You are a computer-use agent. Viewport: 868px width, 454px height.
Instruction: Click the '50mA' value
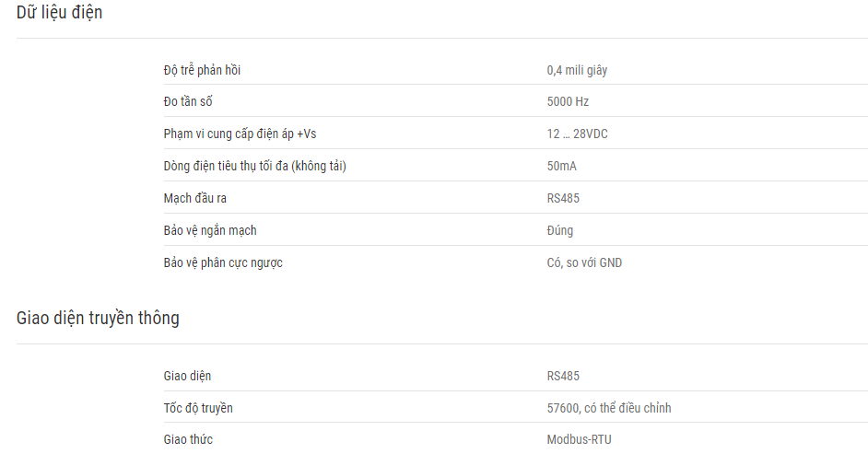(561, 166)
